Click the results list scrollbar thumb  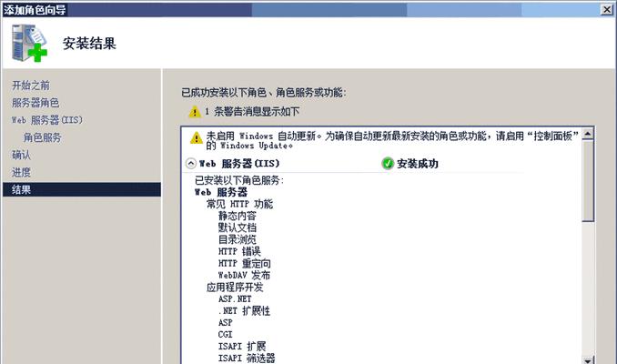click(588, 180)
